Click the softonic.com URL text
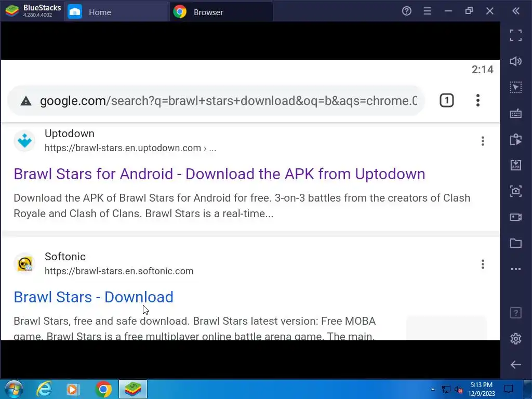 (x=119, y=271)
